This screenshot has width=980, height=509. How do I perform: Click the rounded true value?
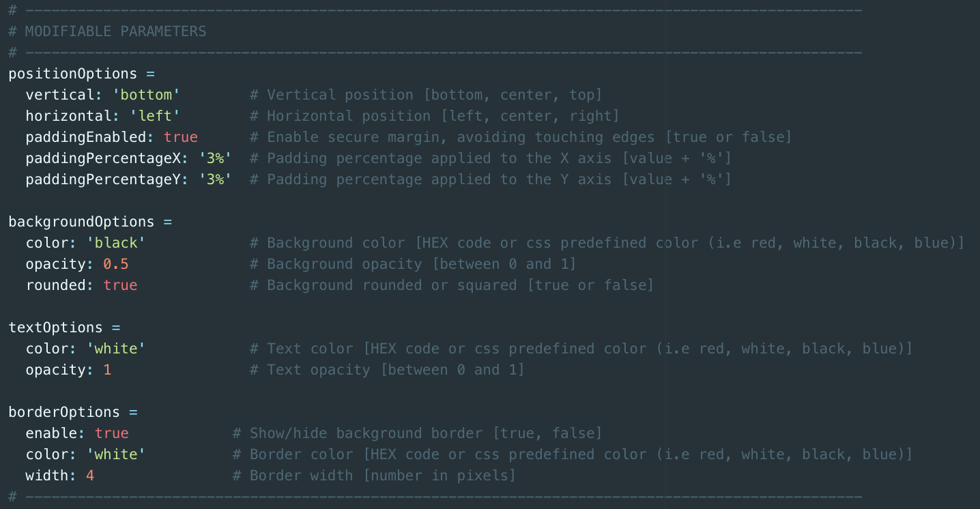(x=120, y=285)
